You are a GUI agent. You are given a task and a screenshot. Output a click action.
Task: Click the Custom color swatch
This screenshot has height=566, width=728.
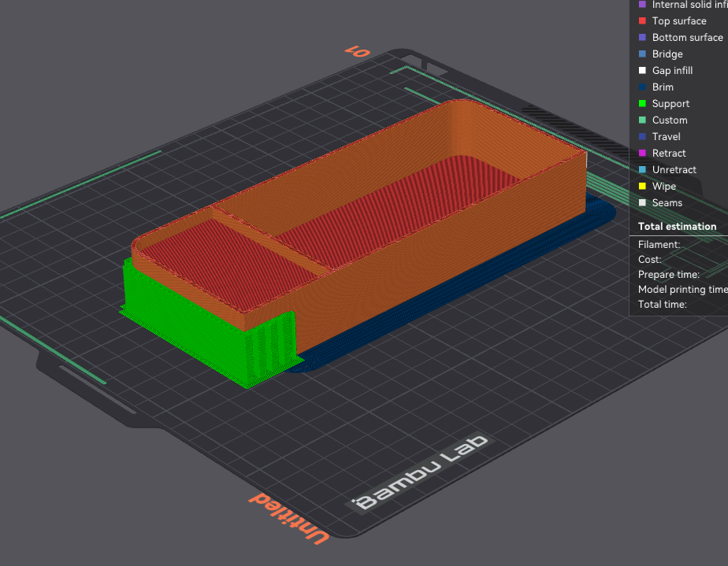tap(642, 120)
